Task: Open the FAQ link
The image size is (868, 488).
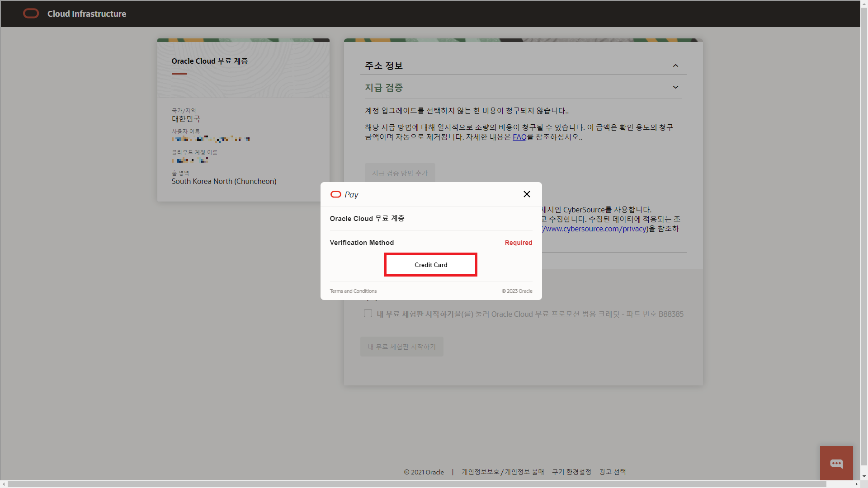Action: click(519, 137)
